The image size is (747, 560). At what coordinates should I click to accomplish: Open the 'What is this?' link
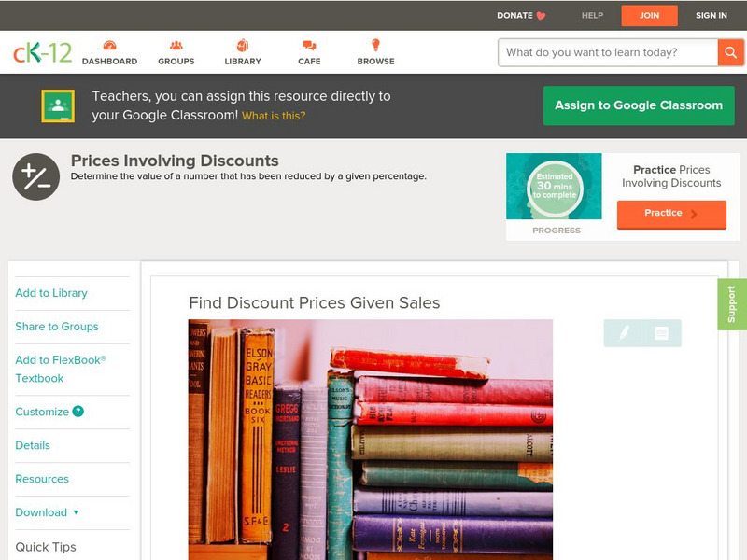tap(274, 116)
